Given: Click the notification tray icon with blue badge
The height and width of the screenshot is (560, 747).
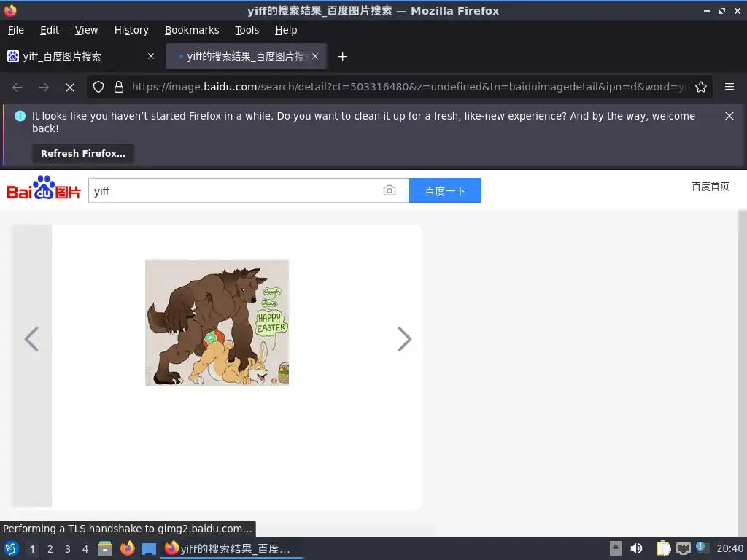Looking at the screenshot, I should 703,548.
